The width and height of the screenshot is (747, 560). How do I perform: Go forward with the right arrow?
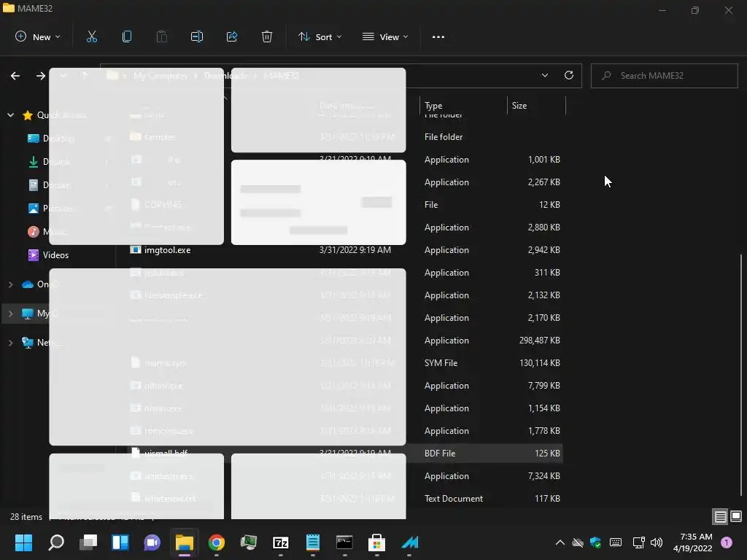coord(41,76)
